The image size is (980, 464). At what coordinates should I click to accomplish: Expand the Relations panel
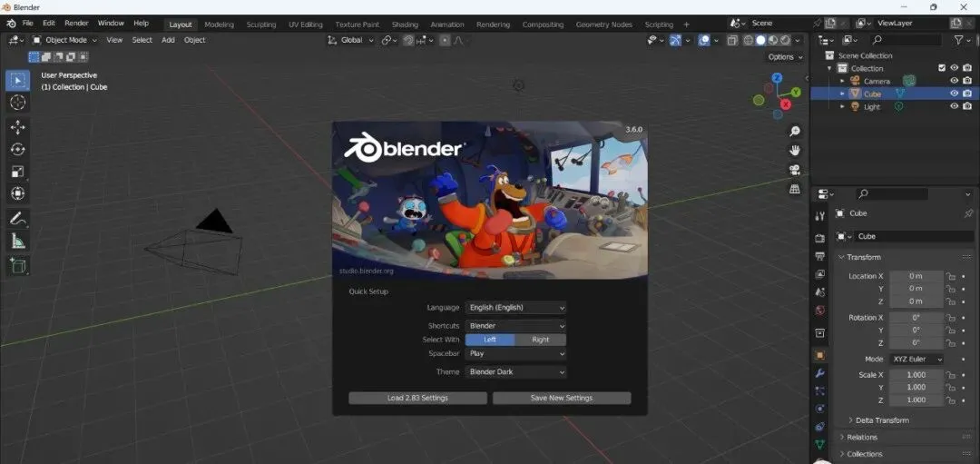(x=862, y=437)
